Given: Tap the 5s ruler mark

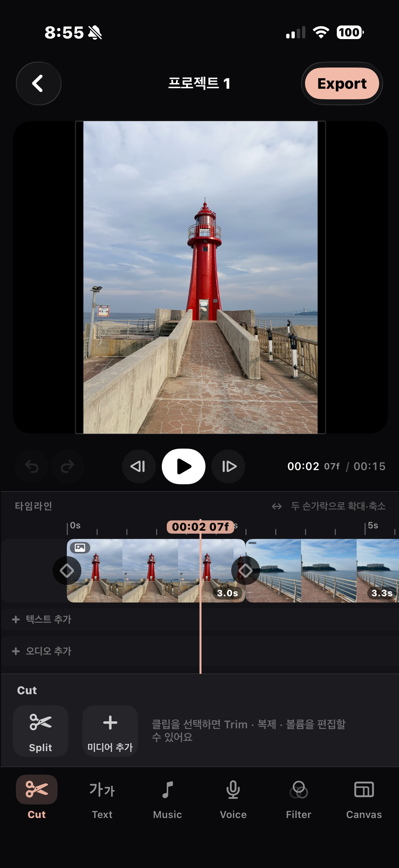Looking at the screenshot, I should (x=373, y=526).
